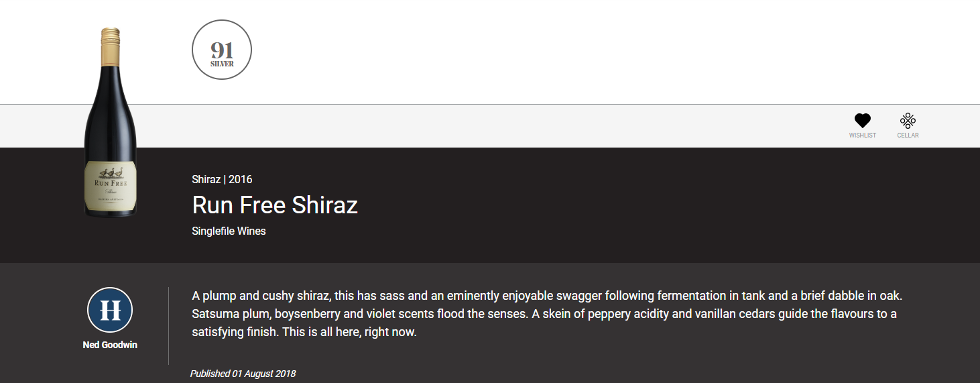Click the 2016 vintage year
Image resolution: width=980 pixels, height=383 pixels.
241,179
